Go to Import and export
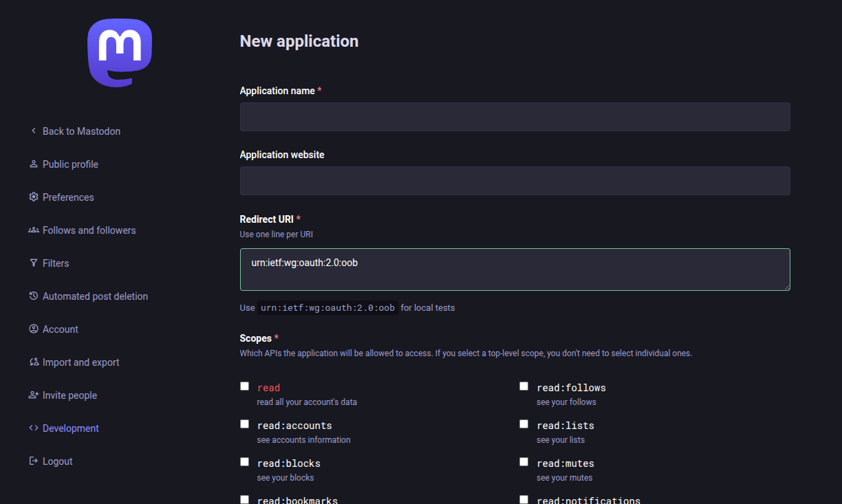The width and height of the screenshot is (842, 504). pos(80,362)
